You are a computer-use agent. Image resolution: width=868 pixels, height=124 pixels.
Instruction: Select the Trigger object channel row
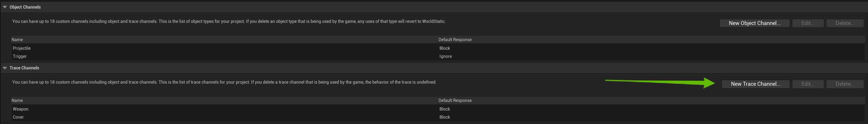[20, 56]
